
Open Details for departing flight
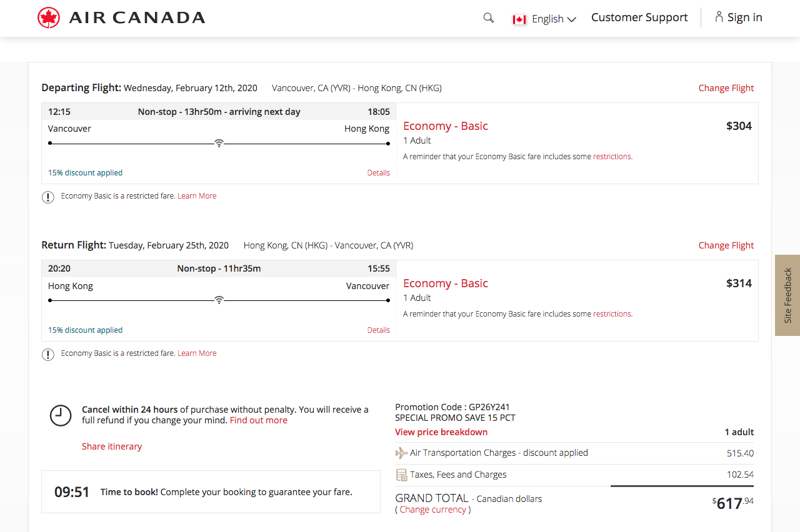379,173
